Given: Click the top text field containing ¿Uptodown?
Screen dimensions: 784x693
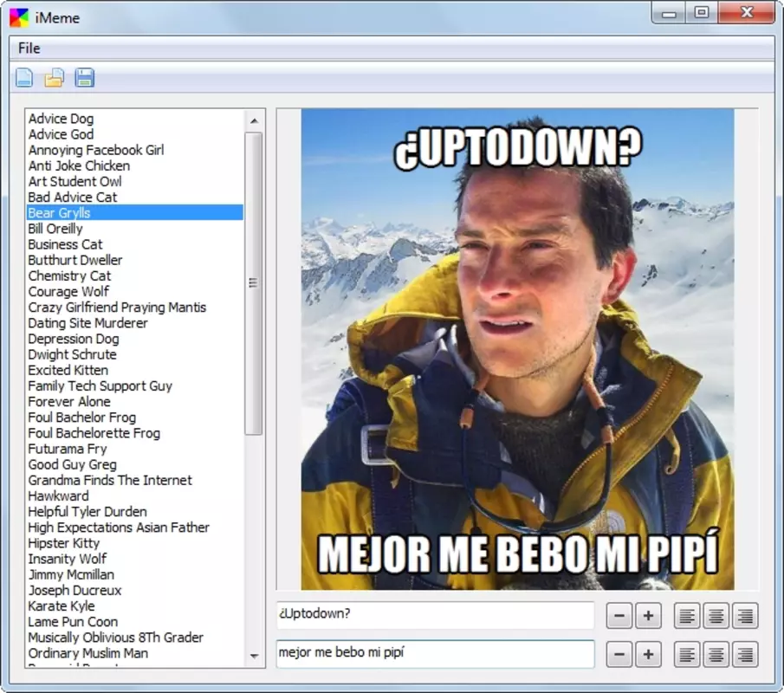Looking at the screenshot, I should 435,614.
